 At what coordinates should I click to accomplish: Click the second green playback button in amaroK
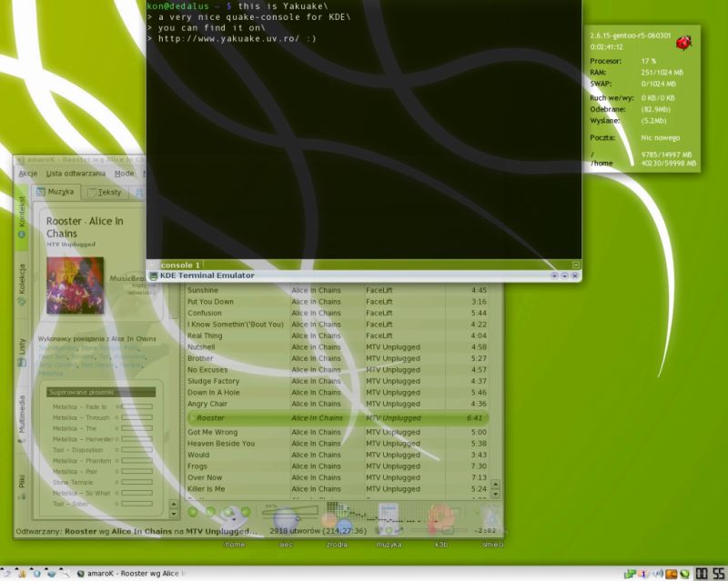pos(210,512)
